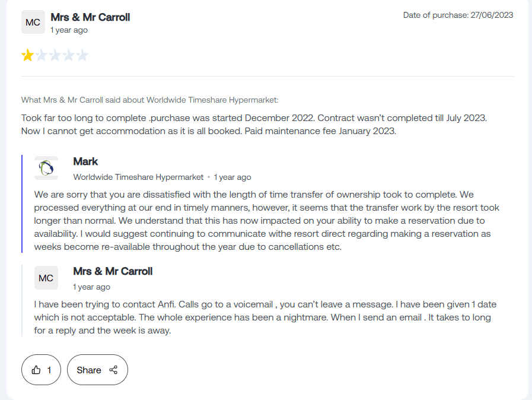Open the reviewer name Mrs & Mr Carroll heading
Screen dimensions: 532x400
pos(90,17)
